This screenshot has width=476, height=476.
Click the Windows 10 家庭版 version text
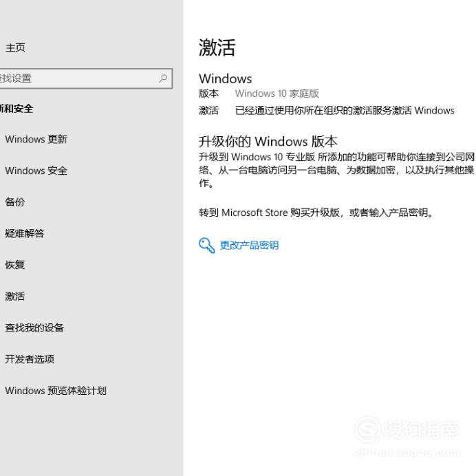[x=277, y=94]
